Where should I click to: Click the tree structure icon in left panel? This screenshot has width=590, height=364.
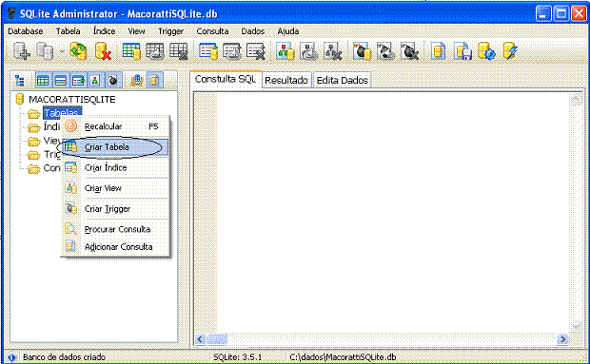[x=20, y=81]
